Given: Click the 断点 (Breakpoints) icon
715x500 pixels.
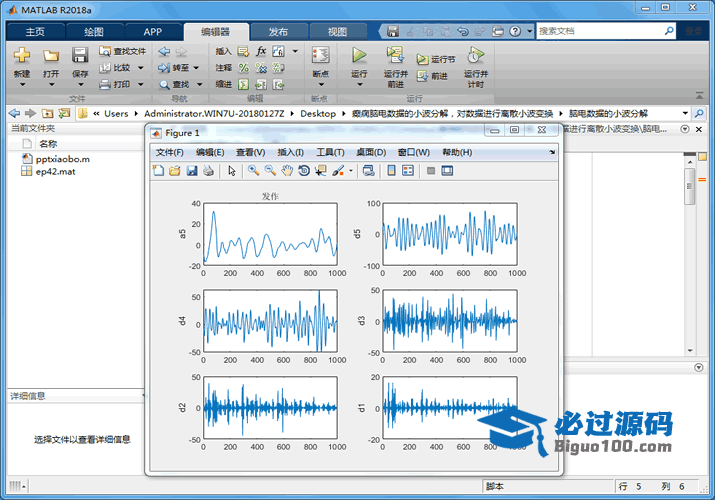Looking at the screenshot, I should click(321, 56).
